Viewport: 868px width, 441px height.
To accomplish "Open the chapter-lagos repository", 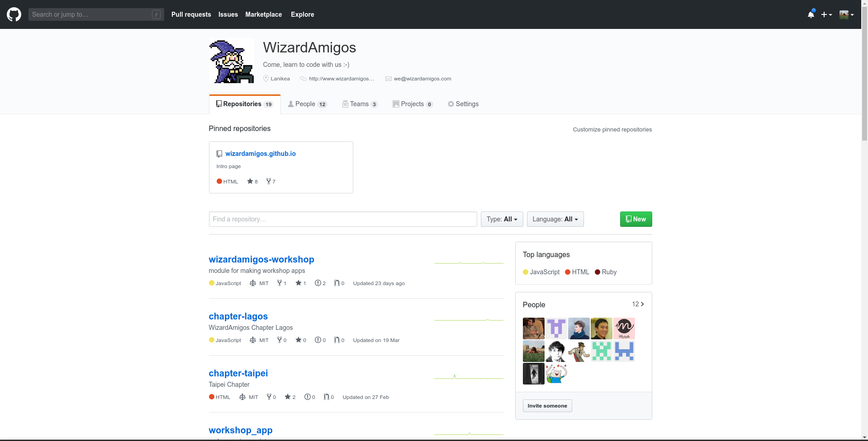I will (238, 316).
